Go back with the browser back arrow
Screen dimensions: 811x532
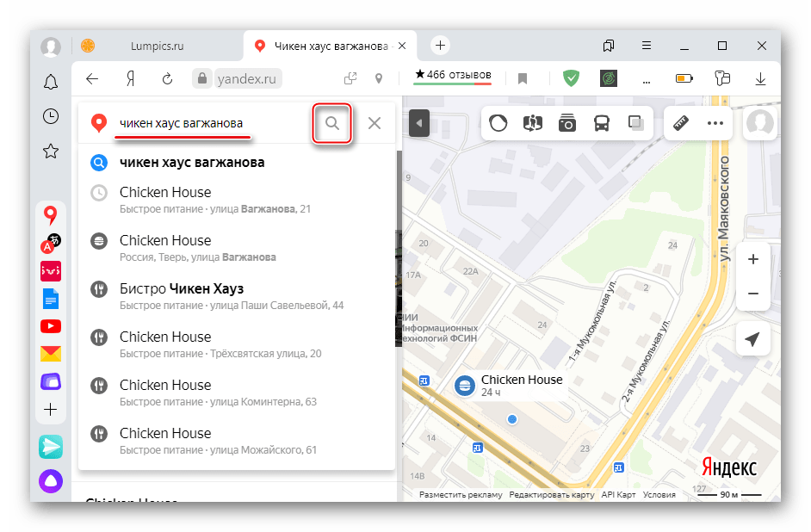(92, 78)
